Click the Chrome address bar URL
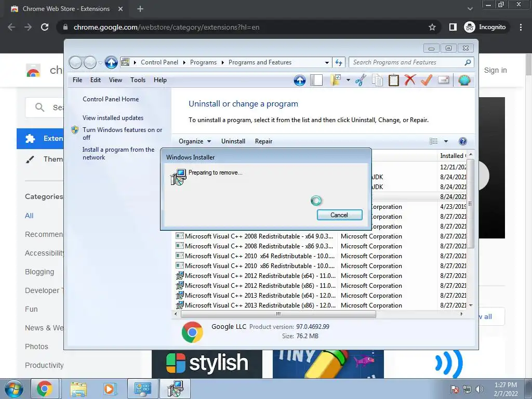Viewport: 532px width, 399px height. pos(166,27)
